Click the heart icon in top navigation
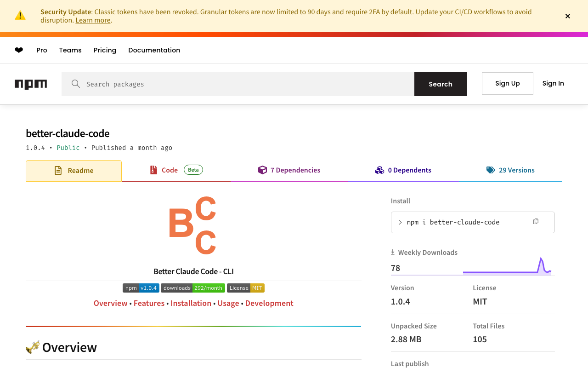 (19, 50)
